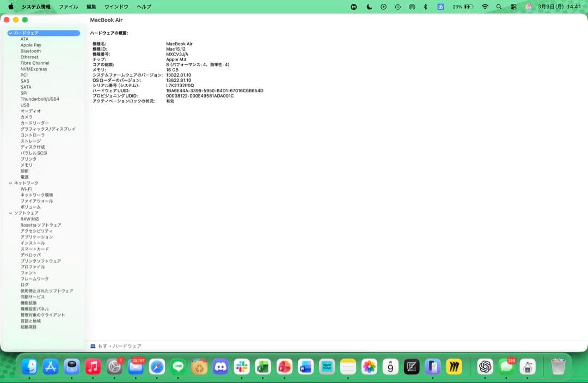Open the 編集 menu
This screenshot has width=588, height=383.
[x=91, y=7]
